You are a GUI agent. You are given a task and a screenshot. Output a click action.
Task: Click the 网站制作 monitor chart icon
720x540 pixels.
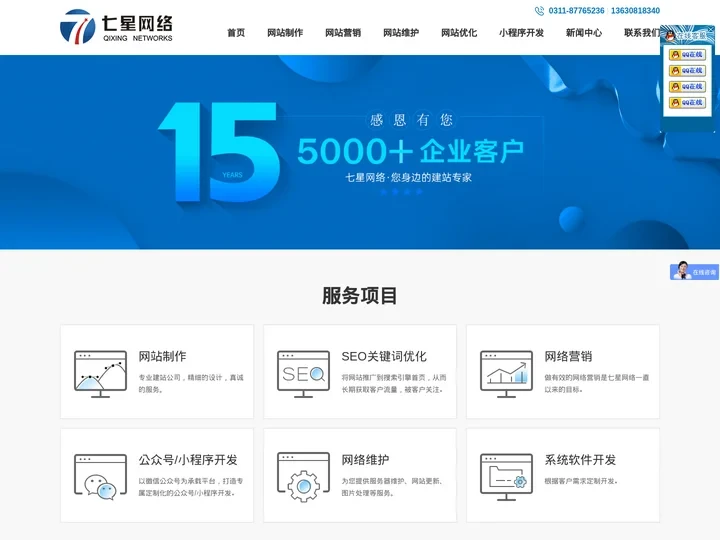pyautogui.click(x=101, y=374)
